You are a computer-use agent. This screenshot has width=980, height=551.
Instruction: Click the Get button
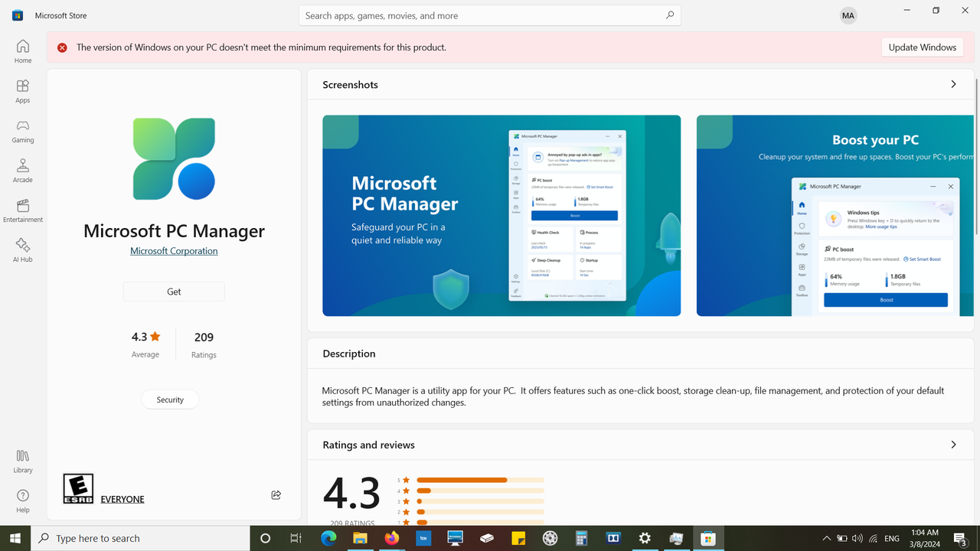coord(174,292)
